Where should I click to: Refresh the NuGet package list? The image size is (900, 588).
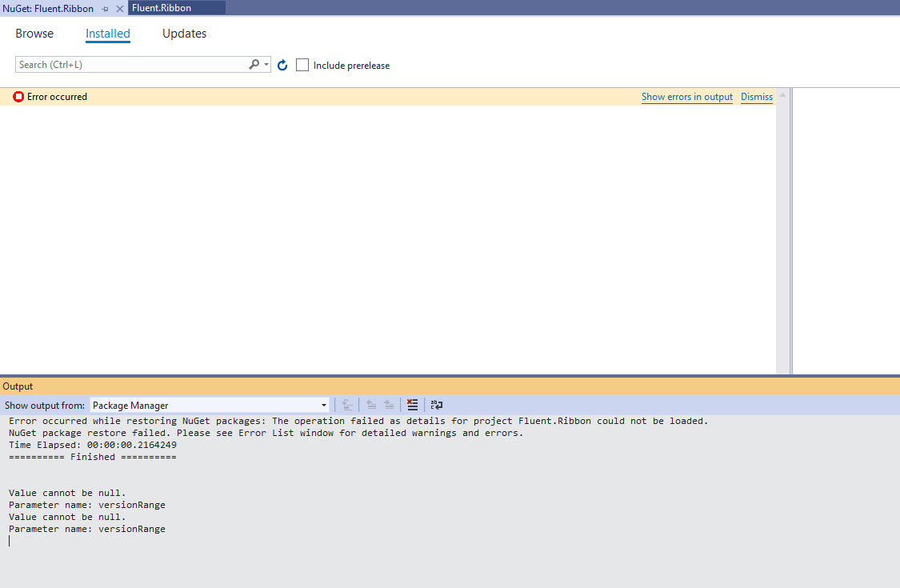[x=282, y=65]
